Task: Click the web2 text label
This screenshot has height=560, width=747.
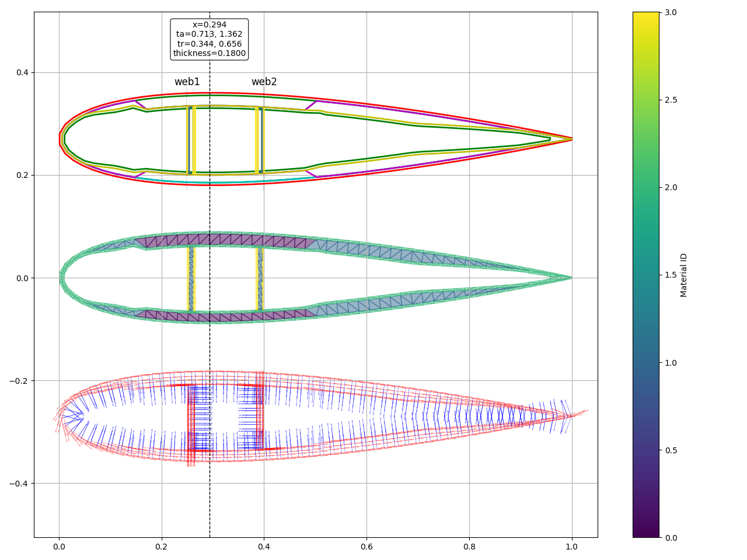Action: 264,82
